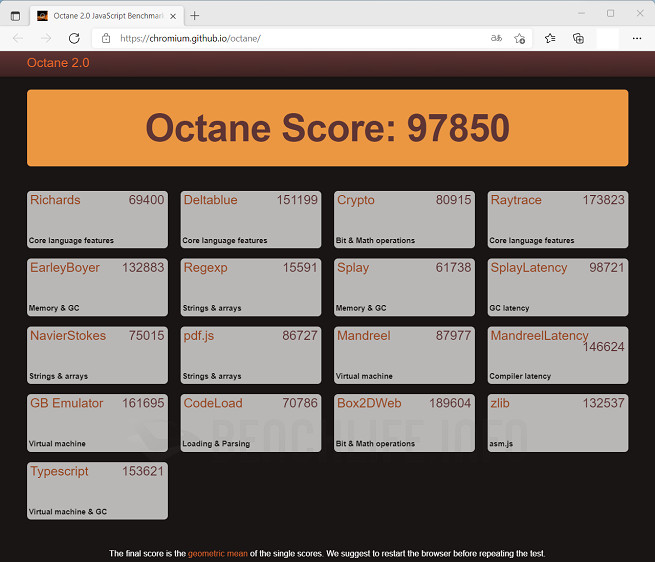655x562 pixels.
Task: Open the Collections icon
Action: [x=579, y=38]
